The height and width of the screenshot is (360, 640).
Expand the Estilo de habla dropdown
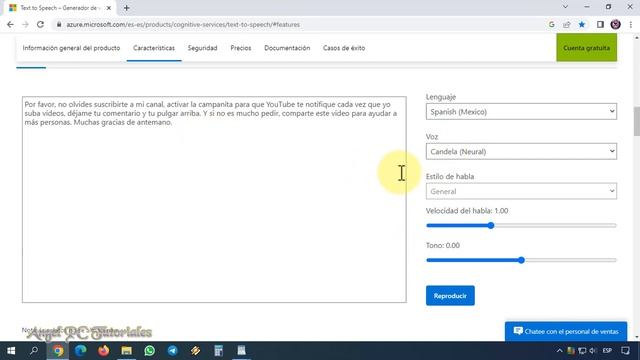tap(521, 191)
